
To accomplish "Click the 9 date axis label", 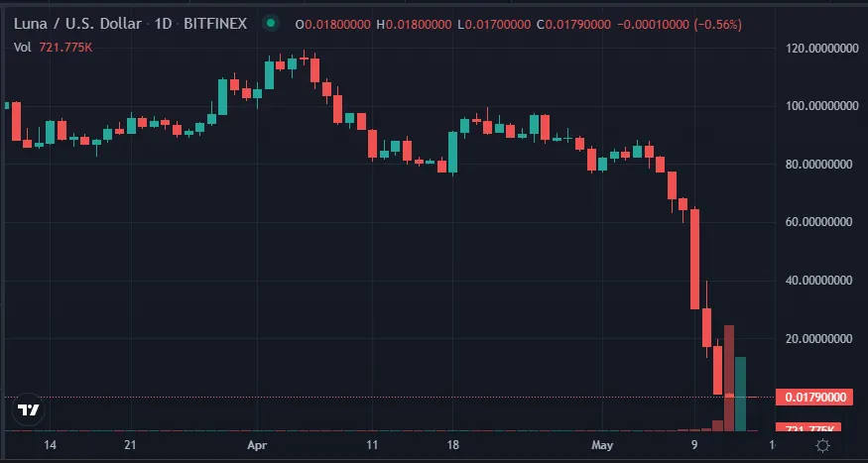I will point(694,445).
